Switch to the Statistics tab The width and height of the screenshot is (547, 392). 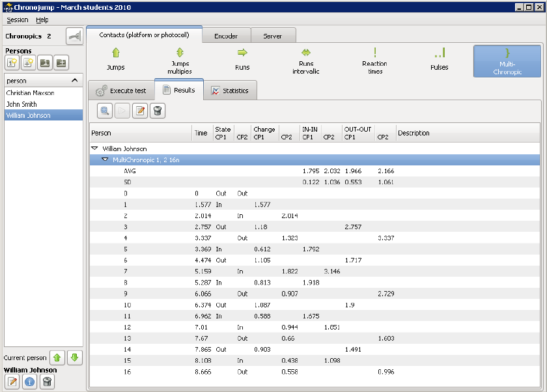[230, 91]
